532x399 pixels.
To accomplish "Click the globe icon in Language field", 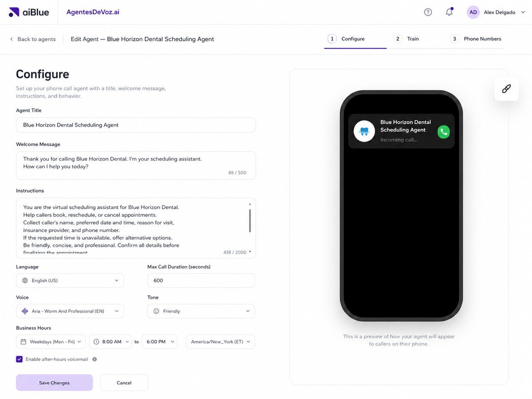I will pyautogui.click(x=25, y=281).
